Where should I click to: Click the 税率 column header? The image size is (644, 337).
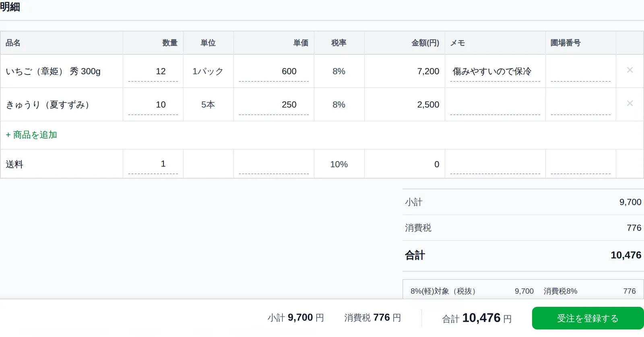click(x=339, y=43)
